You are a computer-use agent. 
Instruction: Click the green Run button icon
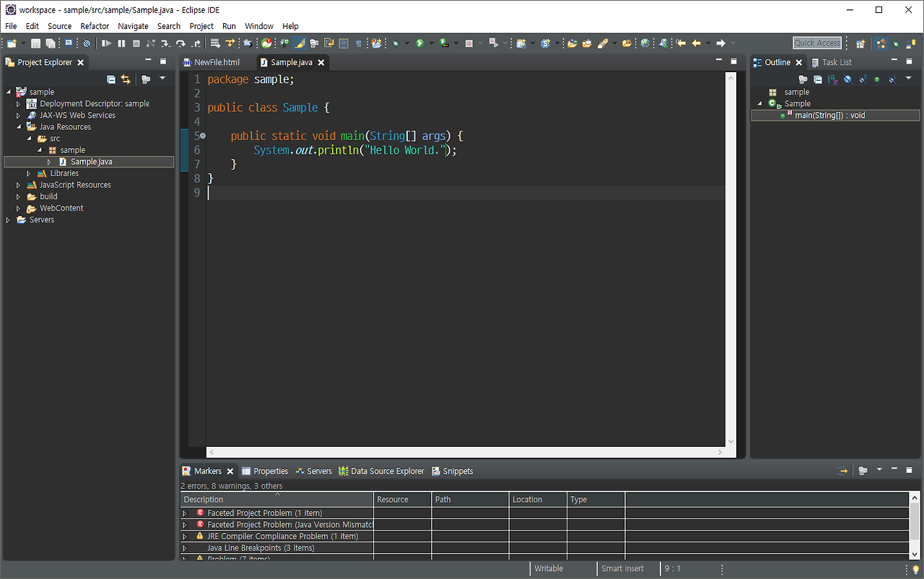(x=419, y=43)
